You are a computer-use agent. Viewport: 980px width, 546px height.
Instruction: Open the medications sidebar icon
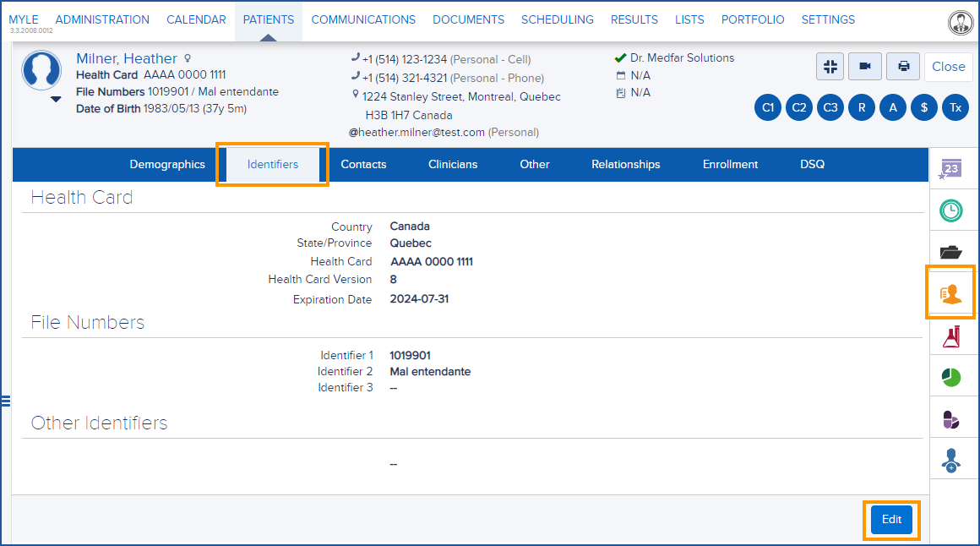pyautogui.click(x=953, y=418)
